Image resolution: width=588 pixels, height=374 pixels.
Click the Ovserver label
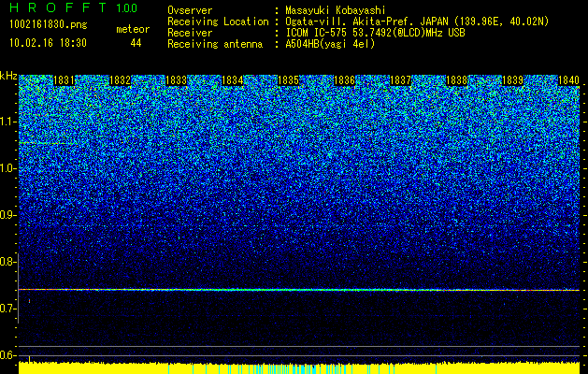190,10
